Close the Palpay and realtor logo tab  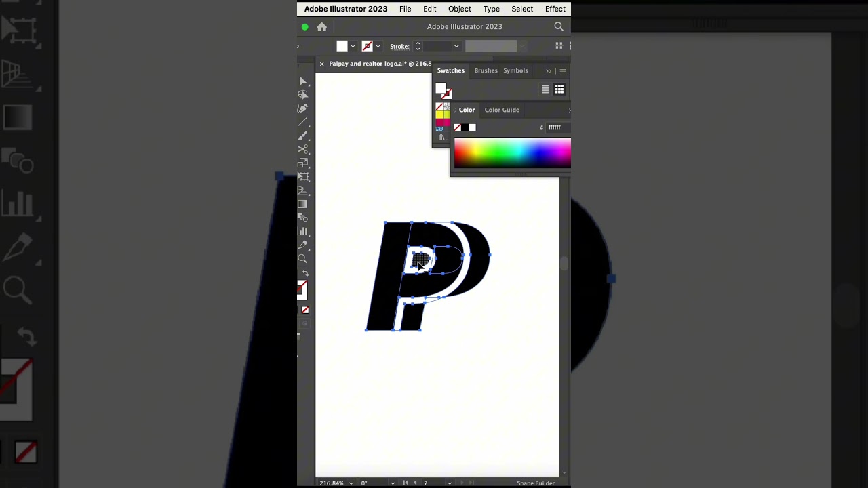(322, 64)
